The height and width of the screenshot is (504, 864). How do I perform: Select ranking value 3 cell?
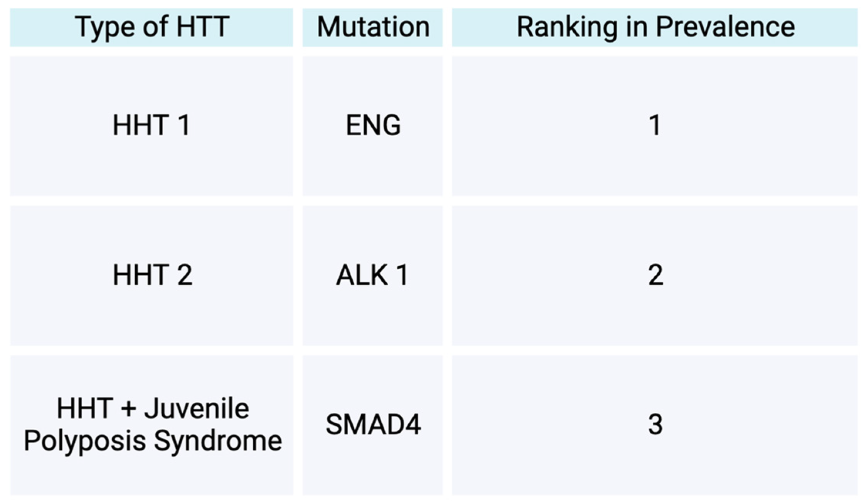click(x=655, y=425)
